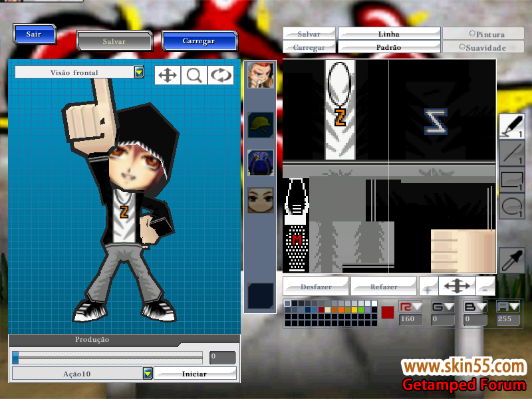Viewport: 532px width, 399px height.
Task: Click the Linha mode selector
Action: pyautogui.click(x=389, y=34)
